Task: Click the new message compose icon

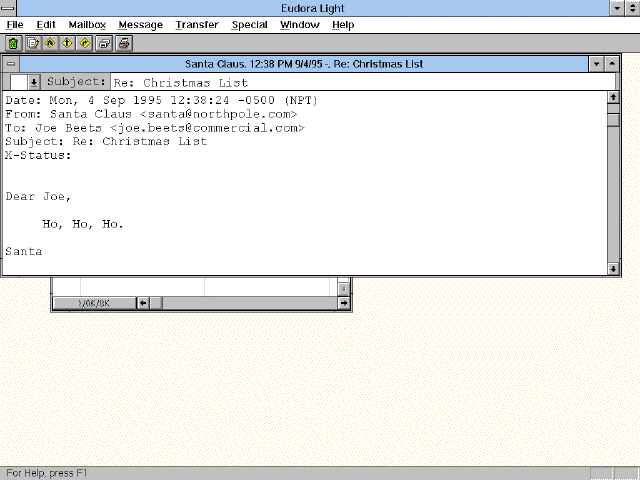Action: click(33, 43)
